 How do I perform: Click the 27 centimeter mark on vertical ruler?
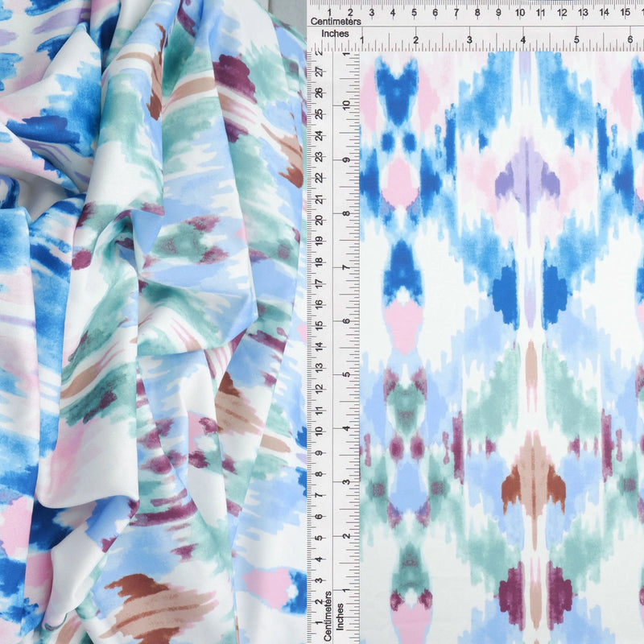pos(319,72)
